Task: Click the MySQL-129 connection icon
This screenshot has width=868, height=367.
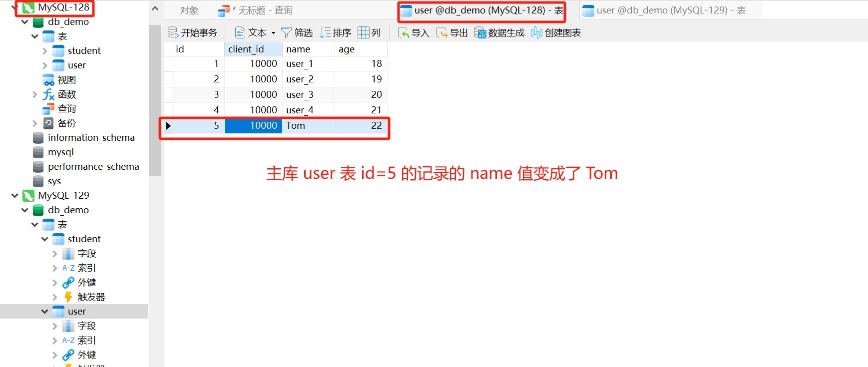Action: 28,196
